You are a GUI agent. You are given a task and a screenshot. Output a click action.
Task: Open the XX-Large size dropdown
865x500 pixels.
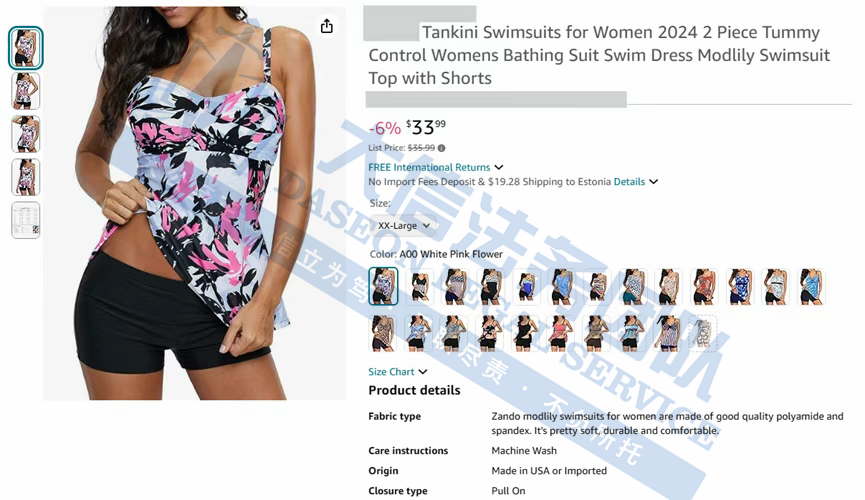[403, 226]
